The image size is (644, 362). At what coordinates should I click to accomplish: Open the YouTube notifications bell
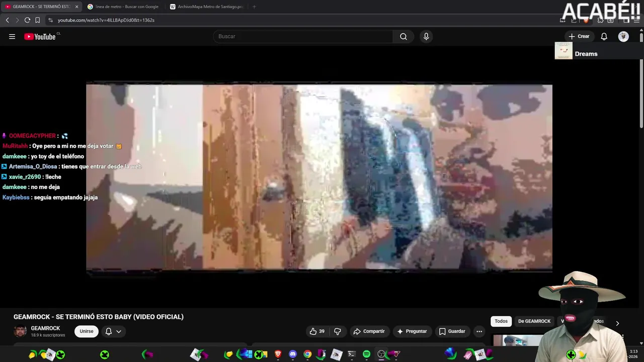tap(604, 36)
